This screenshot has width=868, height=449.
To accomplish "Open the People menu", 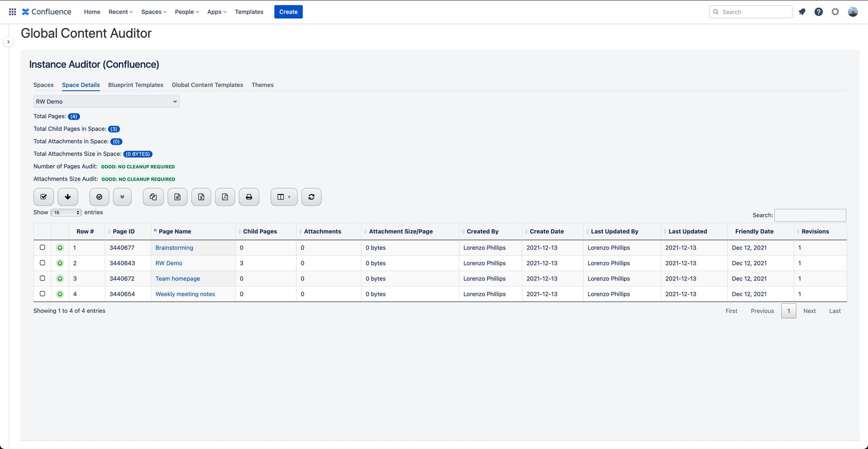I will [187, 11].
